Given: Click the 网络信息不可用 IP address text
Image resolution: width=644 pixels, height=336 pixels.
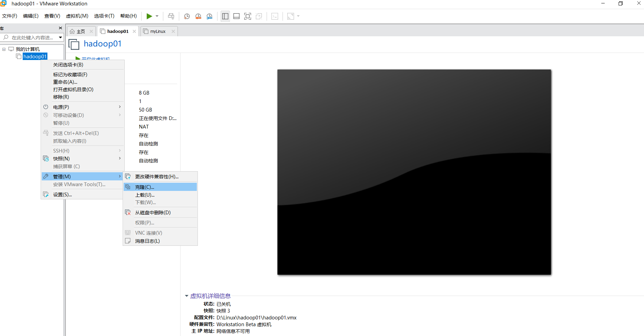Looking at the screenshot, I should point(233,331).
